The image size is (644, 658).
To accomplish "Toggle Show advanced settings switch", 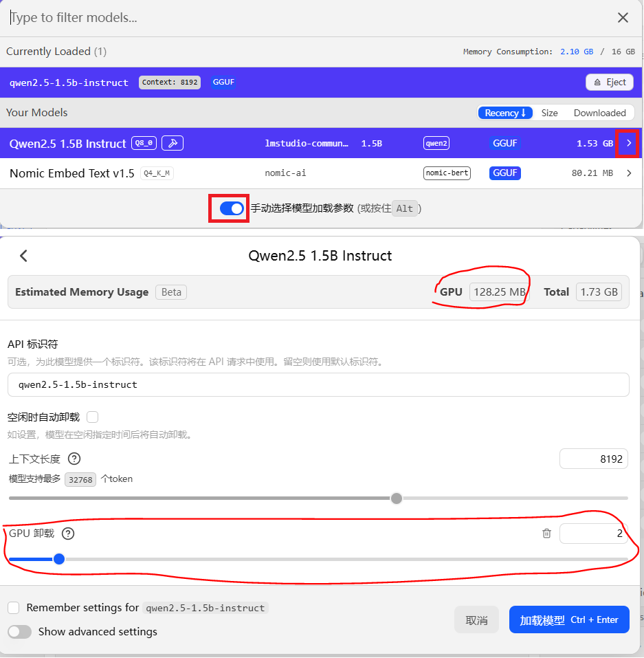I will tap(20, 632).
